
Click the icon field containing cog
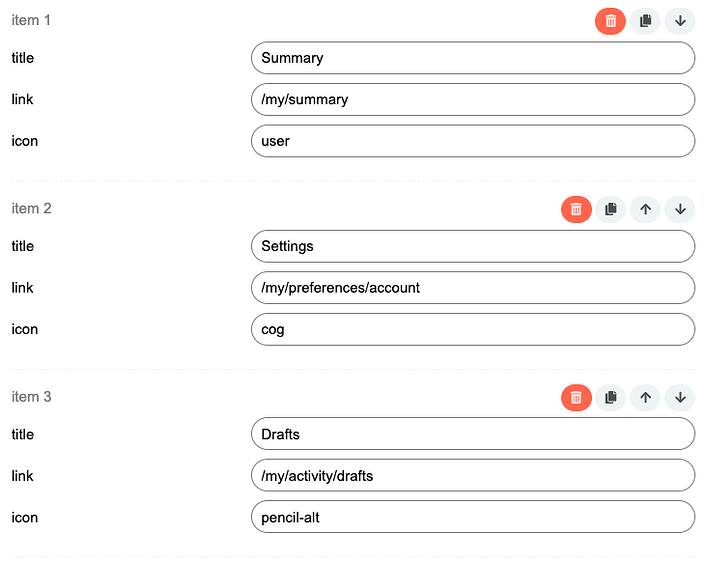pyautogui.click(x=472, y=329)
